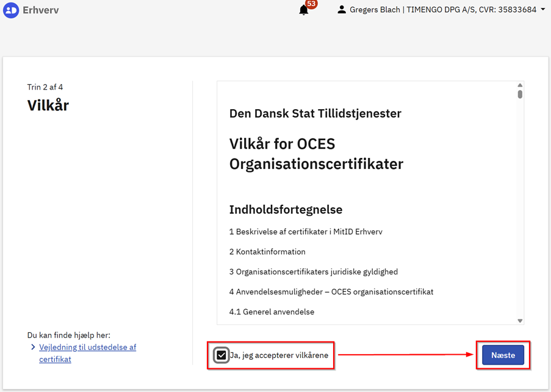551x392 pixels.
Task: Tick the accept terms checkbox
Action: pos(221,355)
